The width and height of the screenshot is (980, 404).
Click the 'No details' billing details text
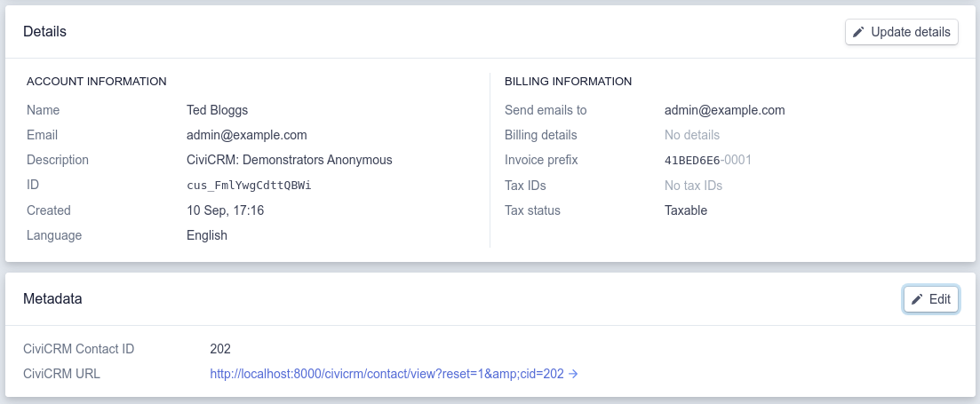coord(691,135)
